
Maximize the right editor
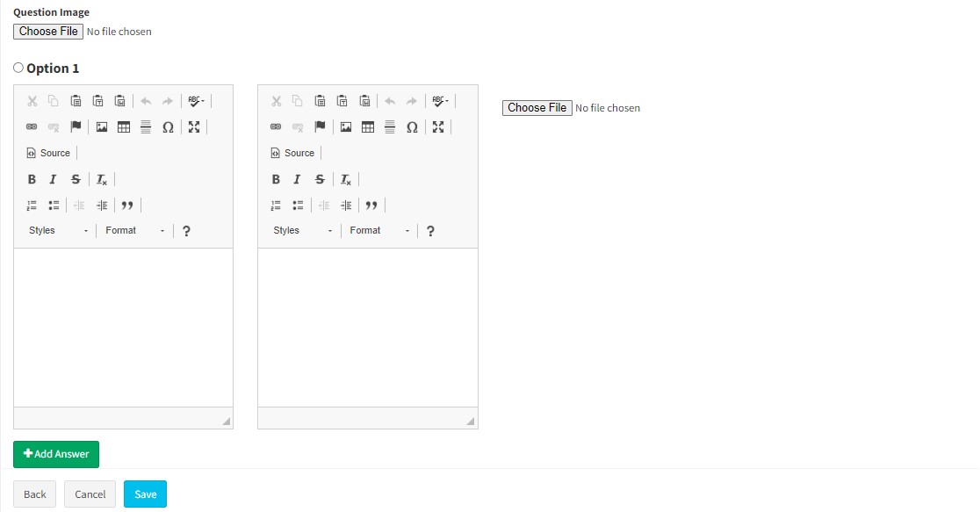pyautogui.click(x=439, y=127)
